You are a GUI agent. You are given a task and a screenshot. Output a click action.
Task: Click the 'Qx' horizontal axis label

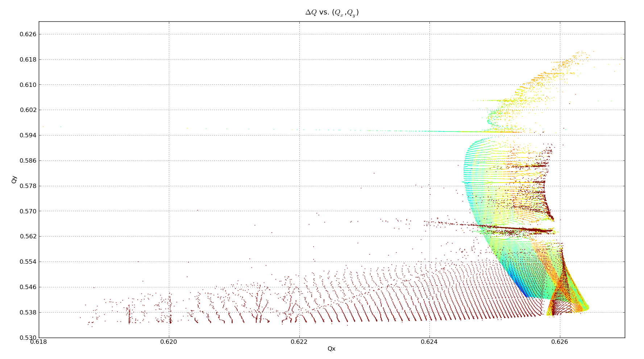(x=332, y=349)
